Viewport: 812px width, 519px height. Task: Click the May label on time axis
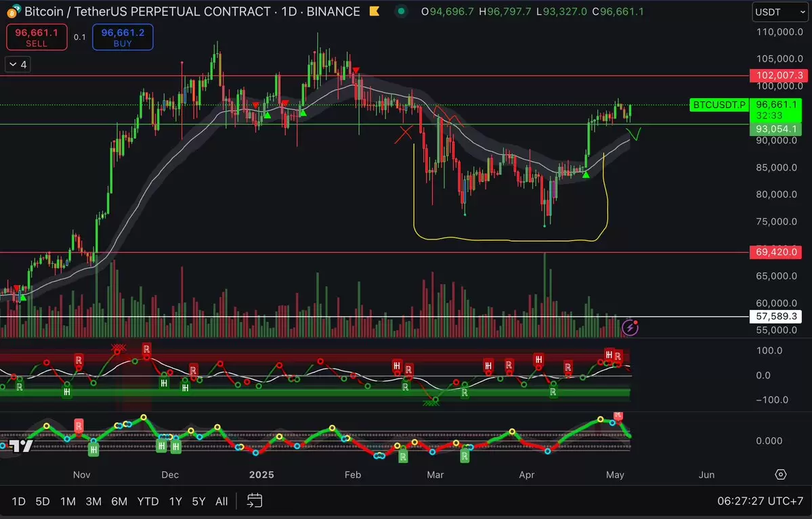(x=615, y=474)
